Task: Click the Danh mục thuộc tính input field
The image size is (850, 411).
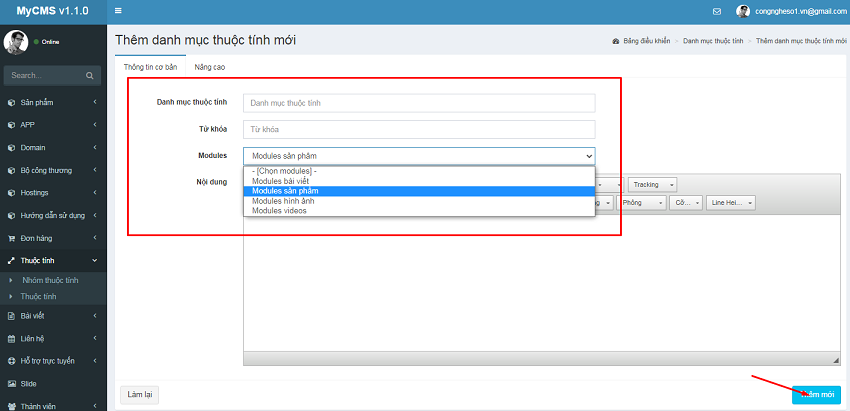Action: coord(418,103)
